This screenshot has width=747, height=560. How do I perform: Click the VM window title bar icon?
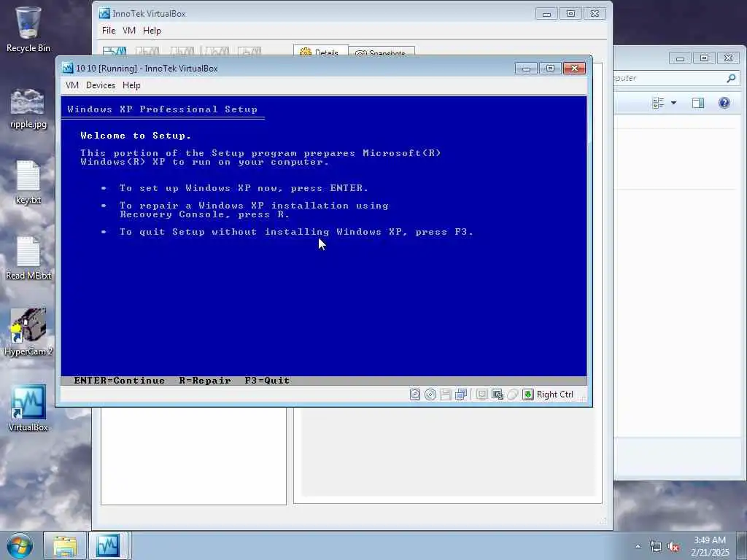click(x=68, y=68)
